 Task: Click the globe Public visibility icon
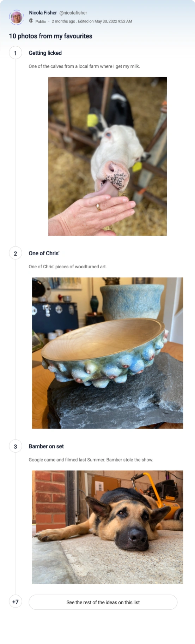tap(31, 21)
